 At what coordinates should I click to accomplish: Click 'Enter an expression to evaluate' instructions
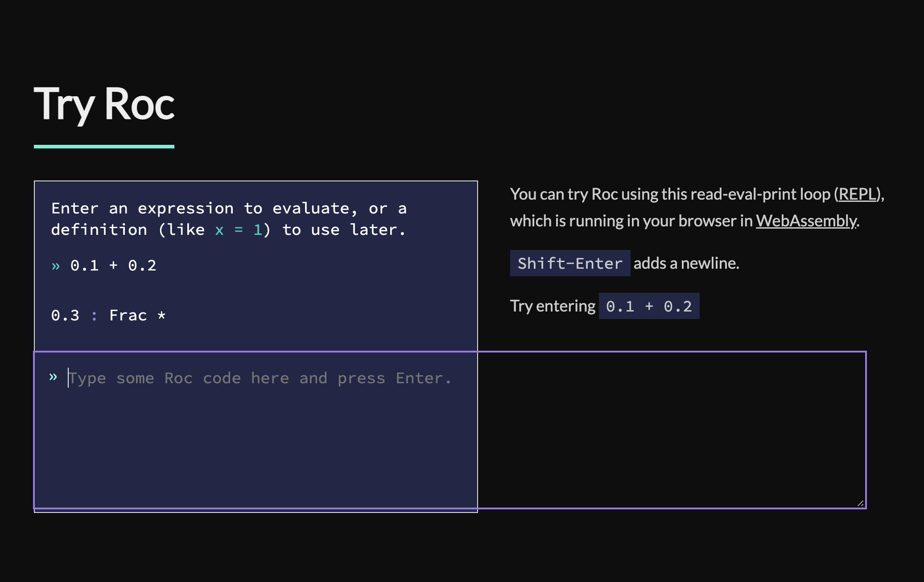[x=229, y=219]
